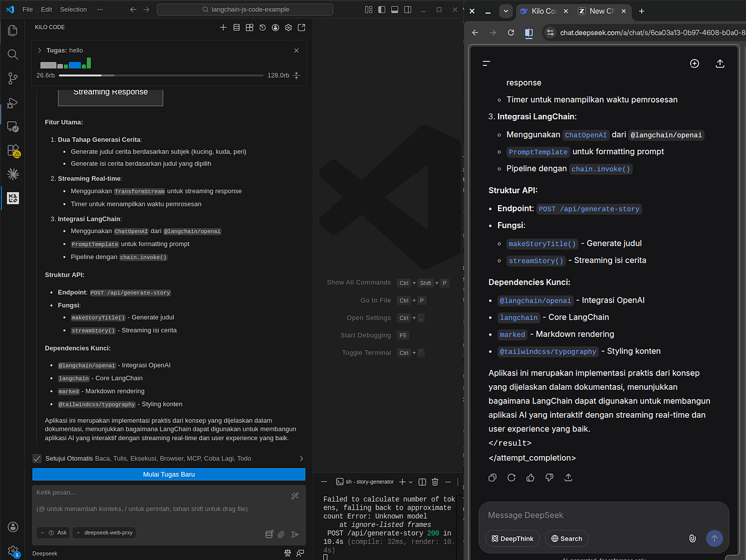Click the Open Settings hint

pyautogui.click(x=386, y=318)
